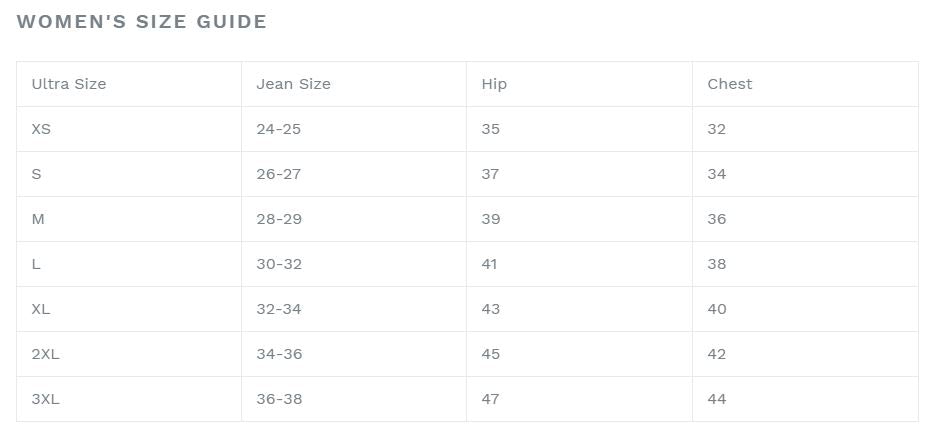The width and height of the screenshot is (936, 438).
Task: Select hip measurement 35 cell
Action: [490, 129]
